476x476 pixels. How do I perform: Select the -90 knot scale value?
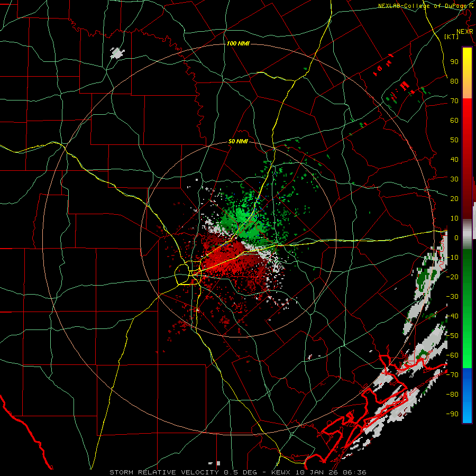(x=452, y=414)
